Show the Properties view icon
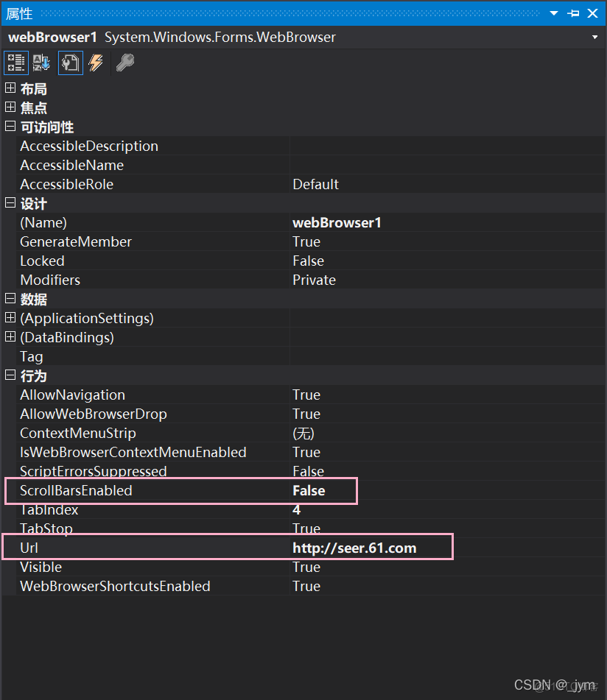Image resolution: width=607 pixels, height=700 pixels. [x=69, y=63]
